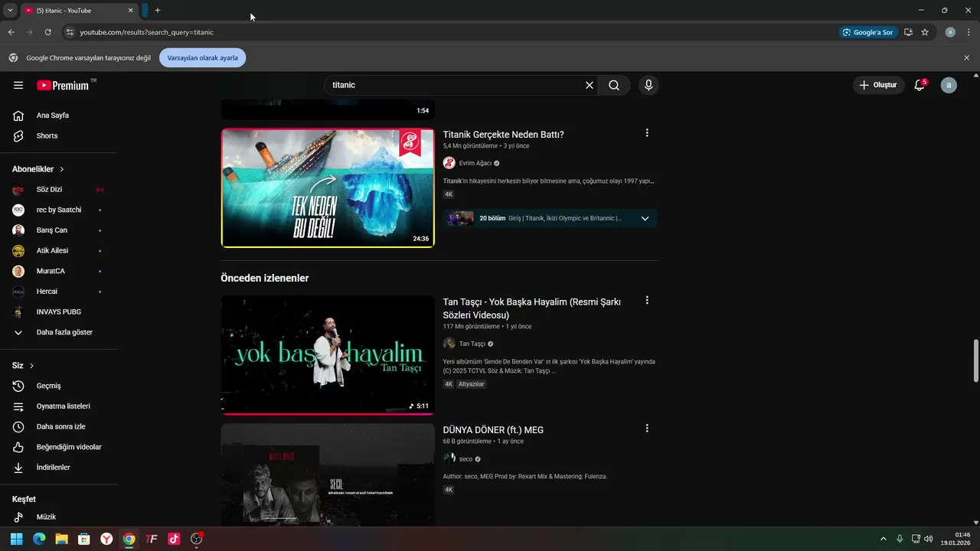Click the page vertical scrollbar thumb
Image resolution: width=980 pixels, height=551 pixels.
pyautogui.click(x=975, y=360)
